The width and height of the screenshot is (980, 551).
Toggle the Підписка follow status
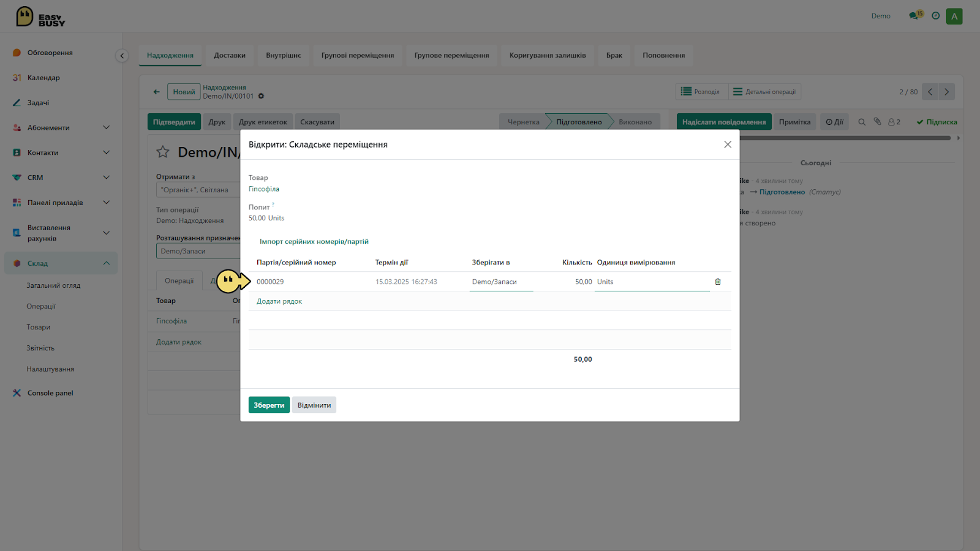tap(937, 122)
